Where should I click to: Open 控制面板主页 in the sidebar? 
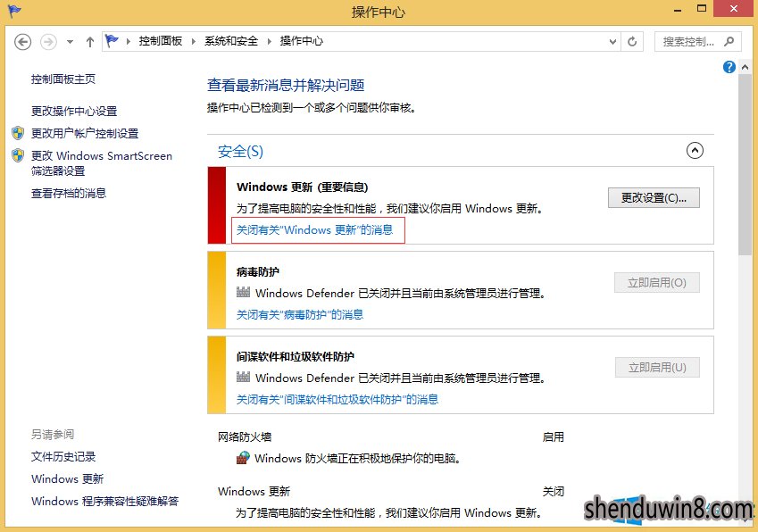coord(63,79)
